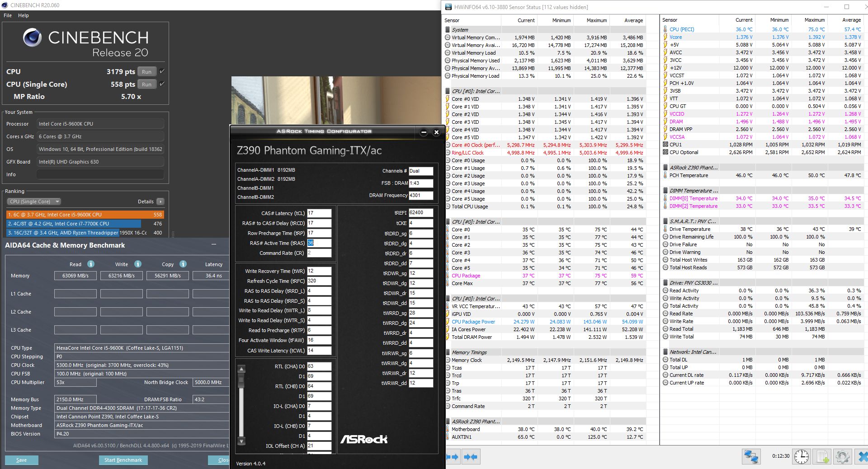Image resolution: width=868 pixels, height=469 pixels.
Task: Click scroll up arrow in ASRock RTL list
Action: (x=241, y=369)
